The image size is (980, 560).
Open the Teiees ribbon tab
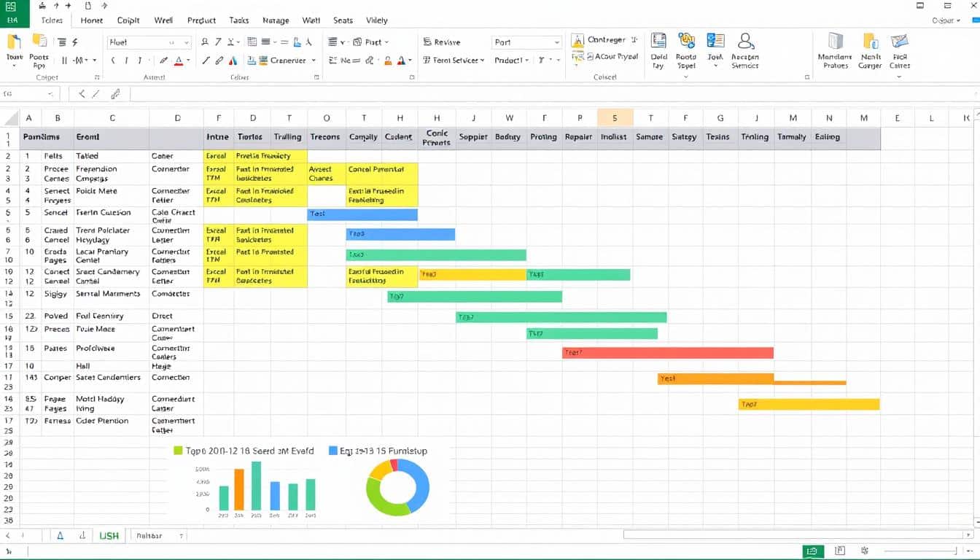tap(52, 20)
